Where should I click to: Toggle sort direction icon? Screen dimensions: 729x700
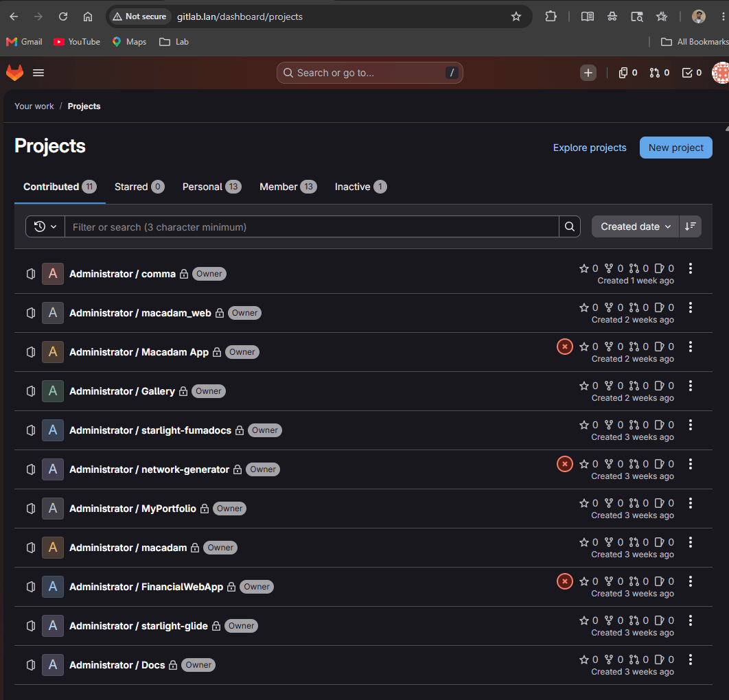pos(691,227)
